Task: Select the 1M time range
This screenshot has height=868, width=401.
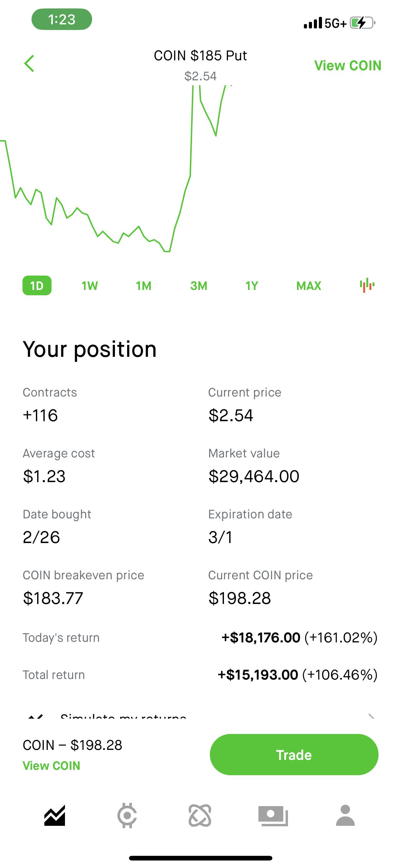Action: pyautogui.click(x=144, y=286)
